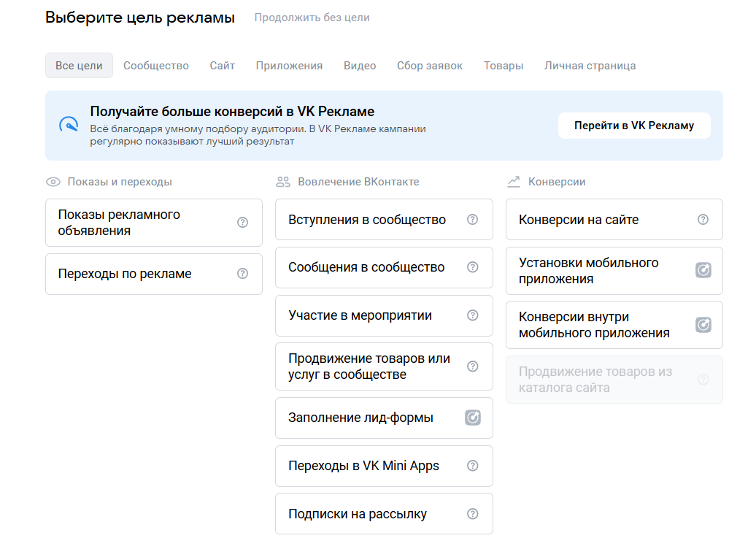This screenshot has height=549, width=756.
Task: Choose the Сообщения в сообщество goal card
Action: point(365,267)
